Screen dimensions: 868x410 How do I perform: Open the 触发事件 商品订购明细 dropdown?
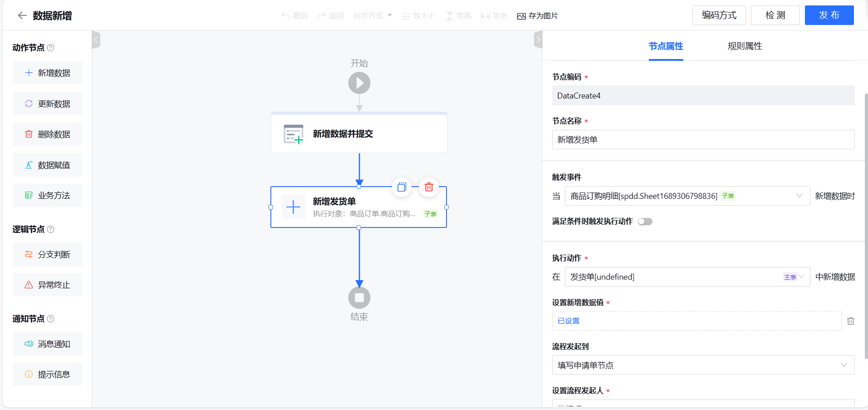coord(687,196)
